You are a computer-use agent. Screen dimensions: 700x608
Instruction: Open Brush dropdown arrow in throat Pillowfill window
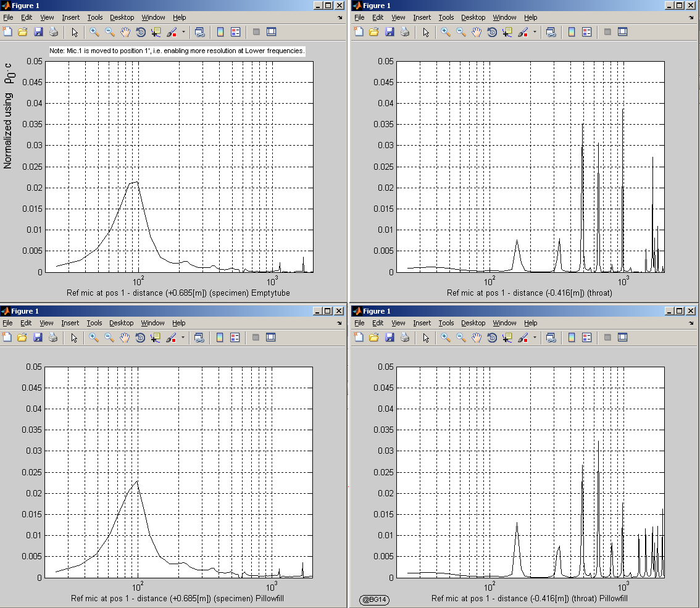tap(535, 338)
